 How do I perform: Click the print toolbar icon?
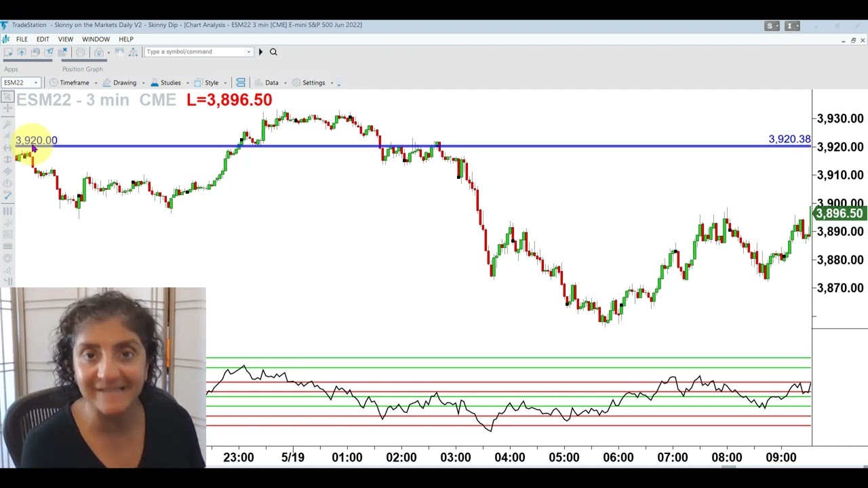coord(80,52)
